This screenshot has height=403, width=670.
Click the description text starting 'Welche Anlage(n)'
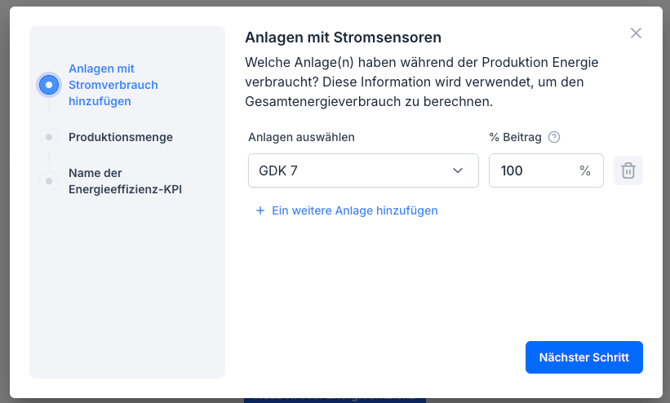(421, 82)
